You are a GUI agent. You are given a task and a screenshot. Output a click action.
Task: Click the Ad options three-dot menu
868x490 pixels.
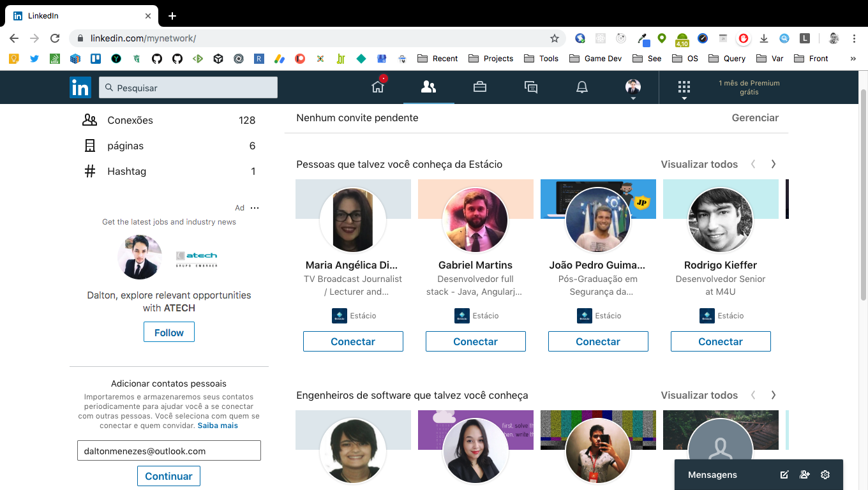click(x=255, y=207)
